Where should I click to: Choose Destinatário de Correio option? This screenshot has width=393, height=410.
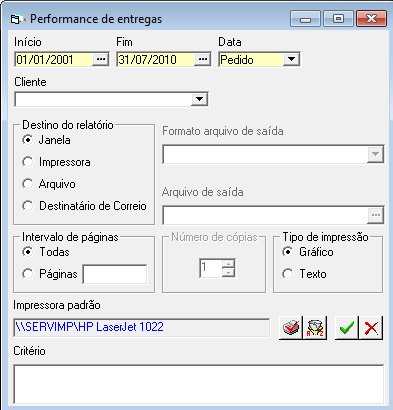tap(28, 206)
